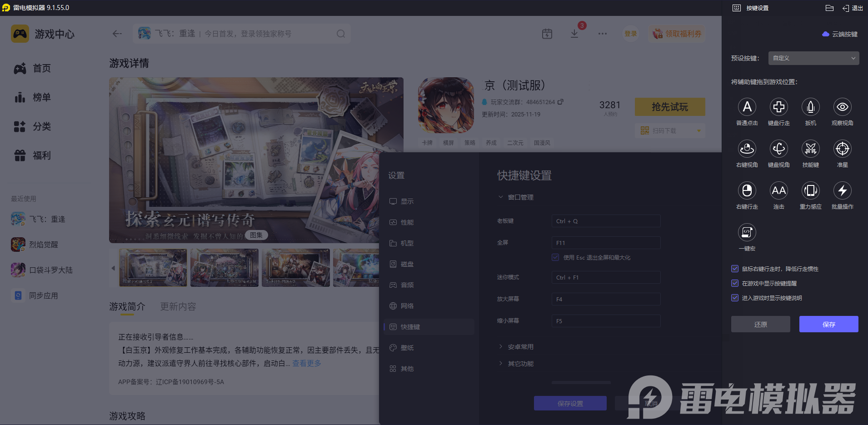Click the 抢先试玩 button
Image resolution: width=868 pixels, height=425 pixels.
pyautogui.click(x=669, y=107)
